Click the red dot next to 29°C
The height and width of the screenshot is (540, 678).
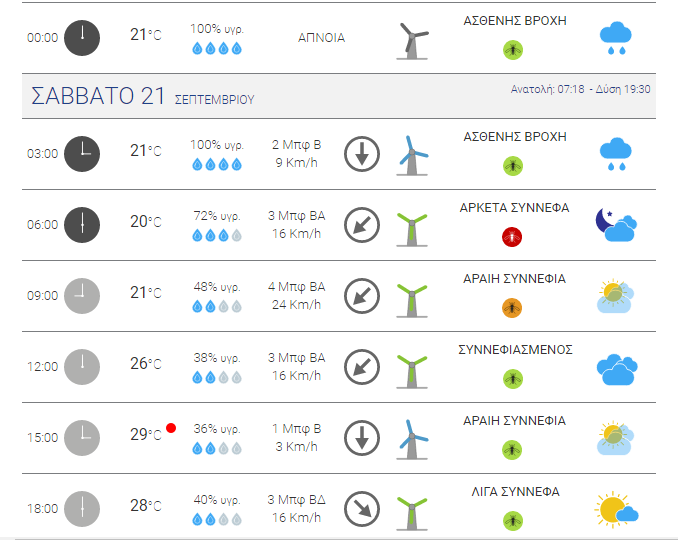[171, 428]
